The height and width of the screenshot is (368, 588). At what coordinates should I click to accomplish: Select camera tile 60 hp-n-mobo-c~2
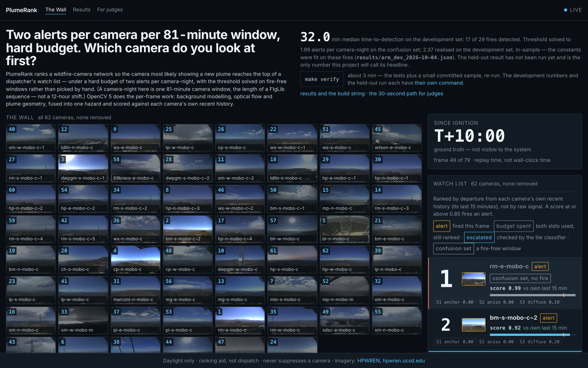(x=31, y=199)
